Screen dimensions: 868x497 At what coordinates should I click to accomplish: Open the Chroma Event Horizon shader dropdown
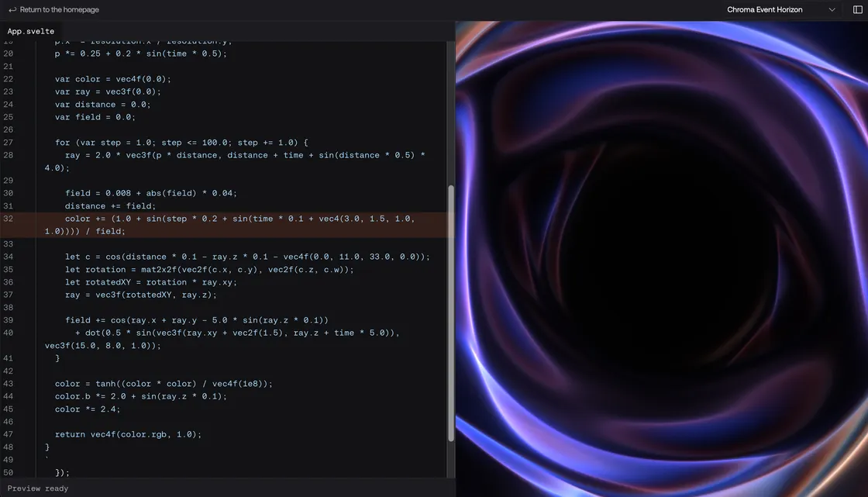773,9
